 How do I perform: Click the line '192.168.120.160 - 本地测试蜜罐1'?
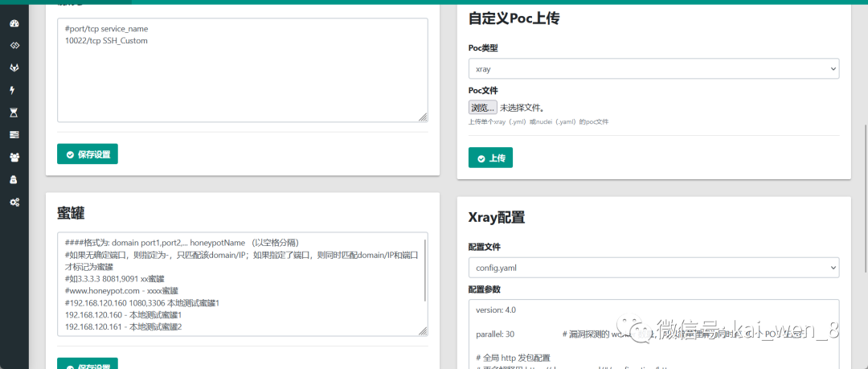tap(123, 314)
